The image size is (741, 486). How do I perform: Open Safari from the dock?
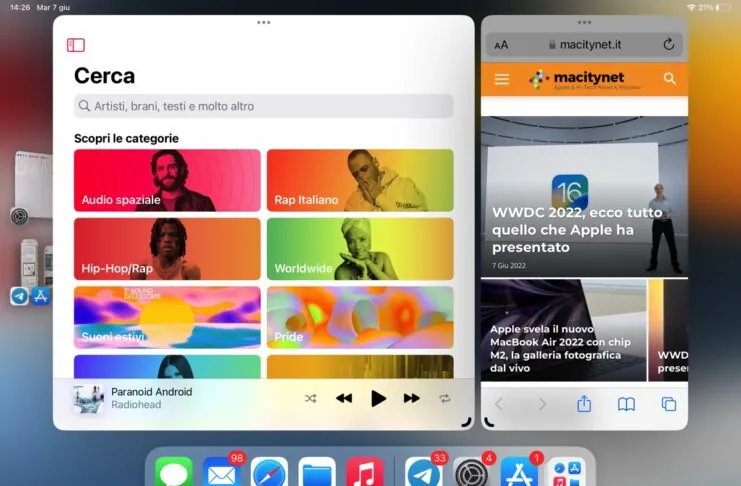[269, 472]
